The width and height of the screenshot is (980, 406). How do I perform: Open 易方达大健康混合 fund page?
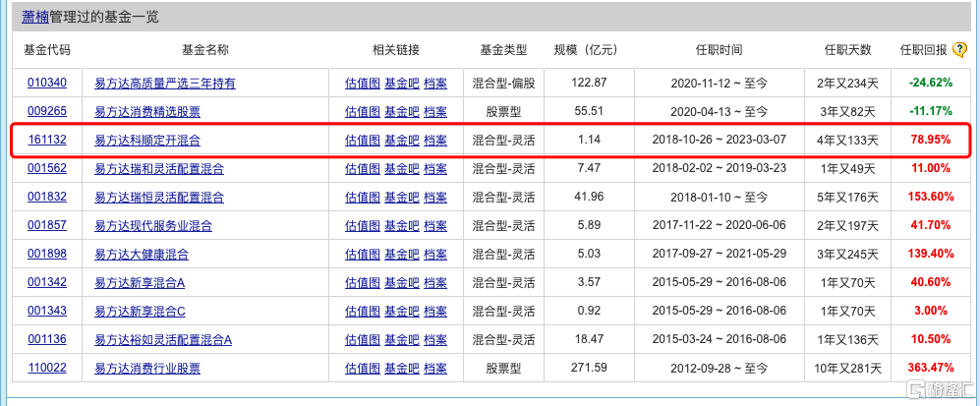(142, 255)
